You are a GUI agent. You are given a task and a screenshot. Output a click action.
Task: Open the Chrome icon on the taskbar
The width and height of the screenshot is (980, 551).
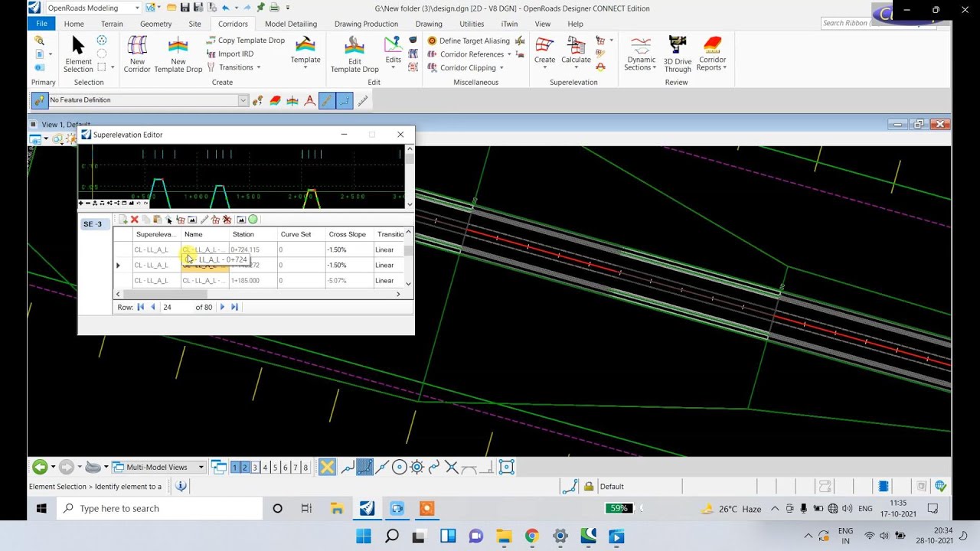531,536
